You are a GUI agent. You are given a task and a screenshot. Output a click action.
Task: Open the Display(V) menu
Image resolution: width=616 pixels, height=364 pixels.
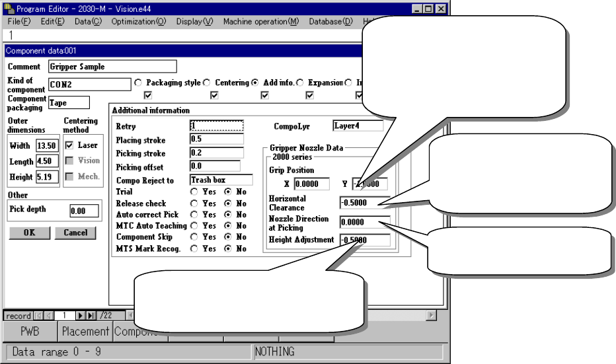click(194, 22)
